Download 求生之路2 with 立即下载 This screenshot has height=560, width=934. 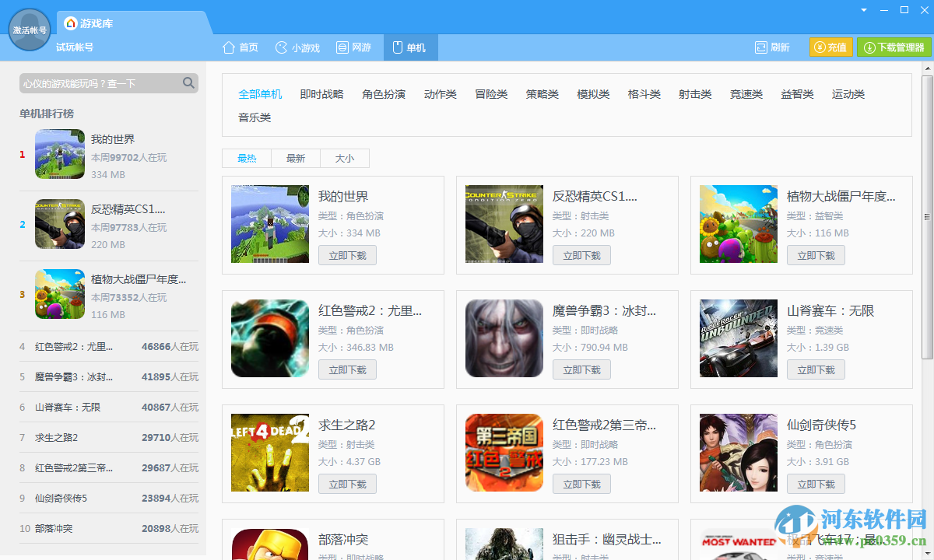pyautogui.click(x=347, y=484)
